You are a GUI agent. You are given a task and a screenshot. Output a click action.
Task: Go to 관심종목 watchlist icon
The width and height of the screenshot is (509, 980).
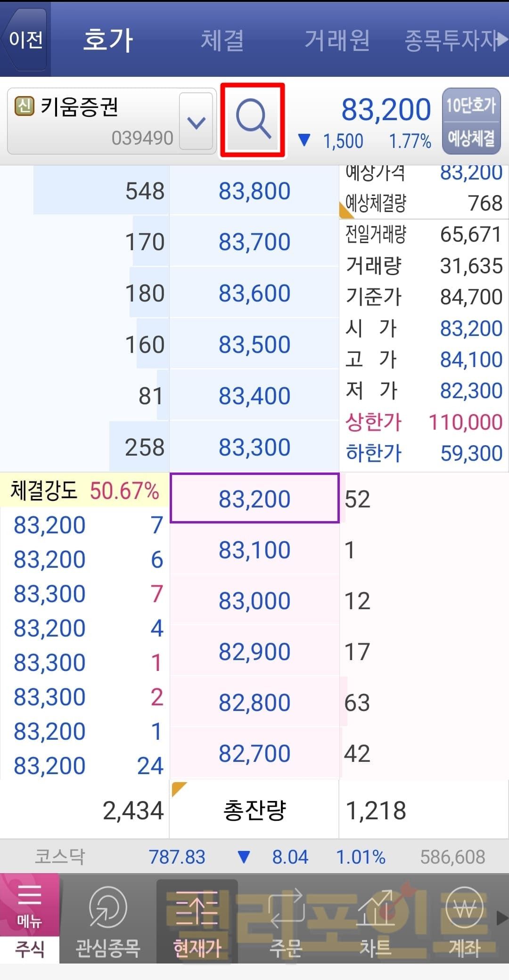pos(108,919)
